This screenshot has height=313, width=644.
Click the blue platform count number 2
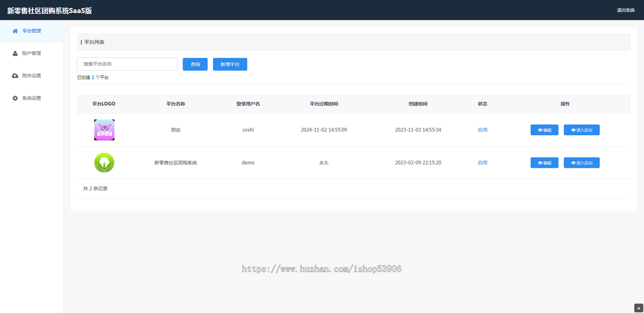pyautogui.click(x=93, y=78)
